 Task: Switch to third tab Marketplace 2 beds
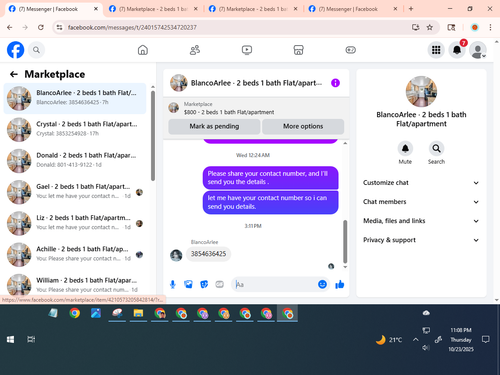(253, 9)
